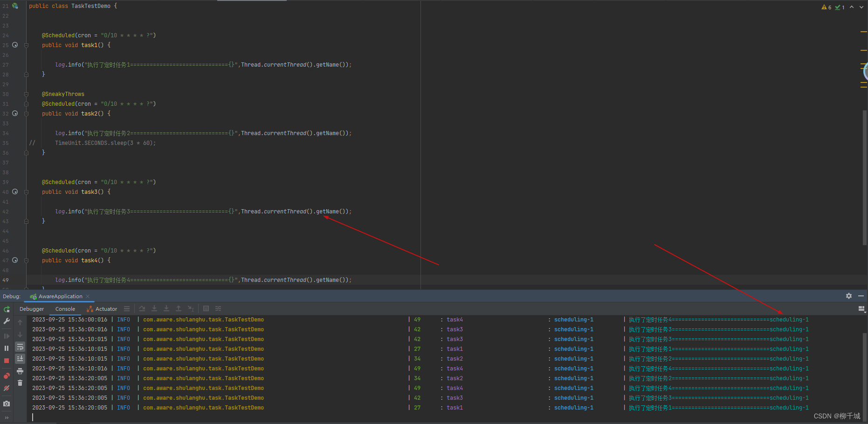This screenshot has height=424, width=868.
Task: Click fold end marker at task3 closing brace
Action: pyautogui.click(x=26, y=221)
